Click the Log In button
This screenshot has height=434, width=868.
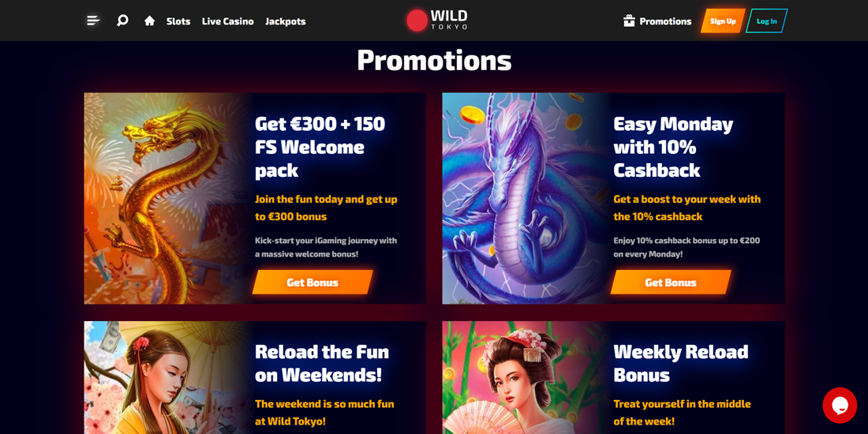tap(767, 21)
